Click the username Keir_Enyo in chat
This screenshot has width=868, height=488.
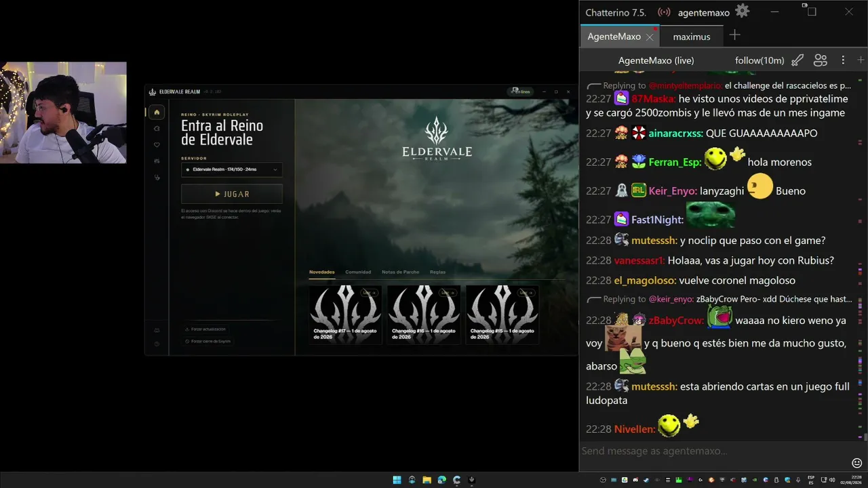tap(673, 191)
